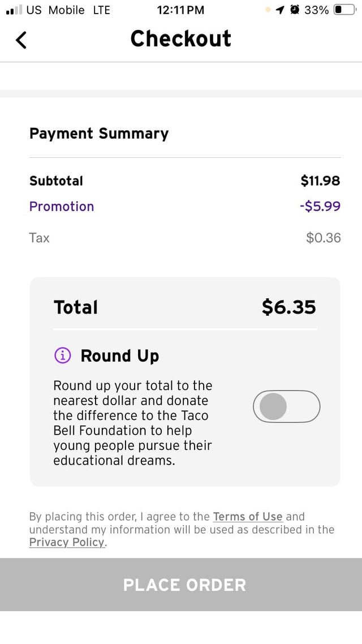The height and width of the screenshot is (644, 362).
Task: Tap the alarm clock status icon
Action: coord(295,10)
